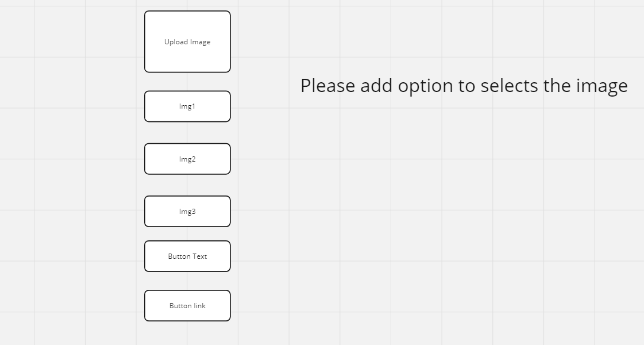Select the Img2 rectangle
The height and width of the screenshot is (345, 644).
pyautogui.click(x=187, y=159)
